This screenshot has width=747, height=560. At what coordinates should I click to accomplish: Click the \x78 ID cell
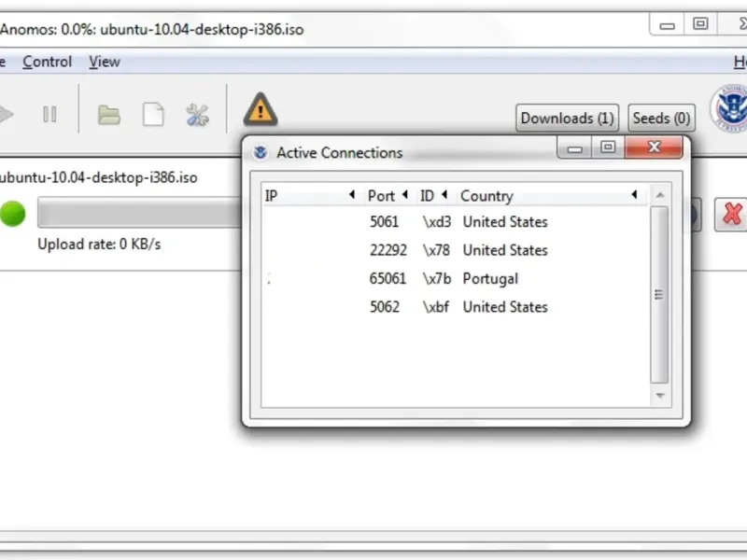tap(436, 250)
